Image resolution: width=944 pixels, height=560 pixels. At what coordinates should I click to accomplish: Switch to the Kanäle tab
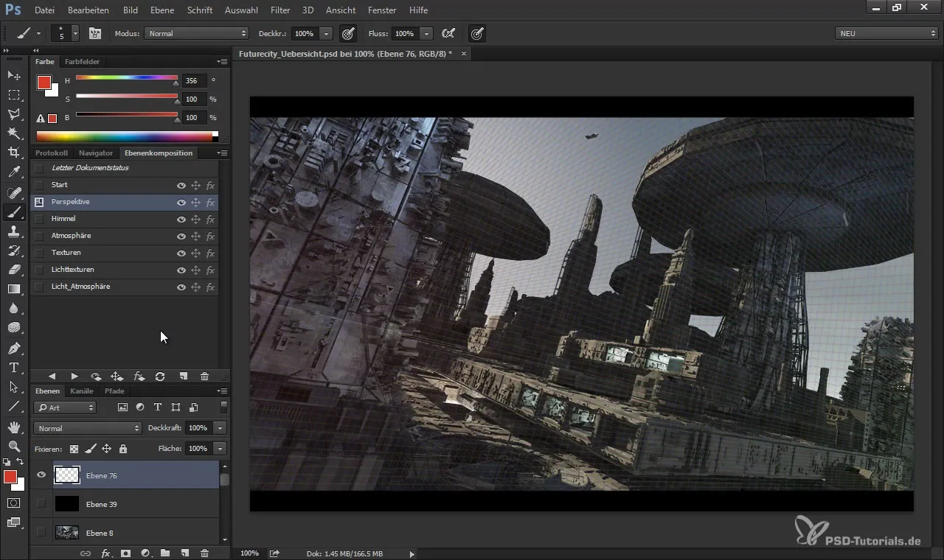coord(82,391)
